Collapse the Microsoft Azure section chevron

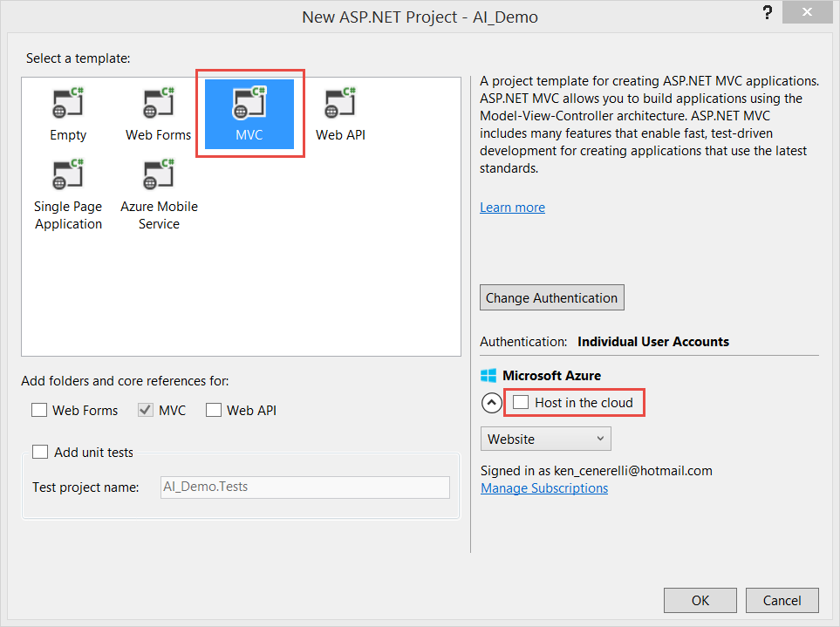(491, 403)
